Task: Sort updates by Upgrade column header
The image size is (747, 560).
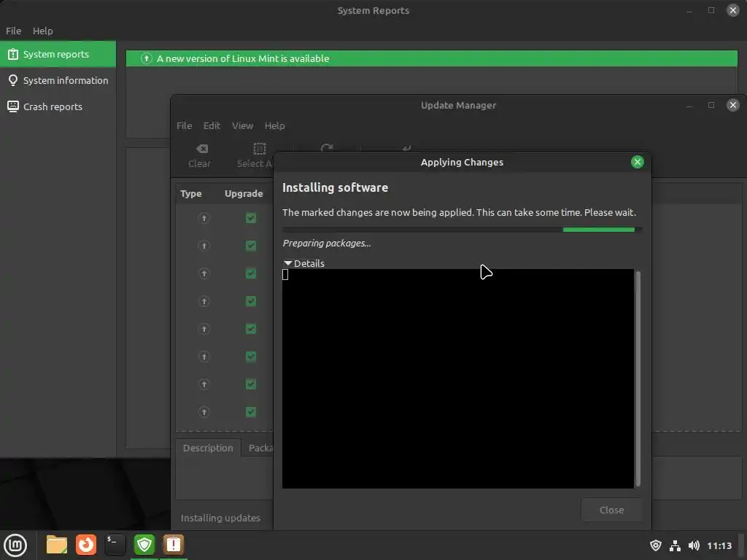Action: 244,194
